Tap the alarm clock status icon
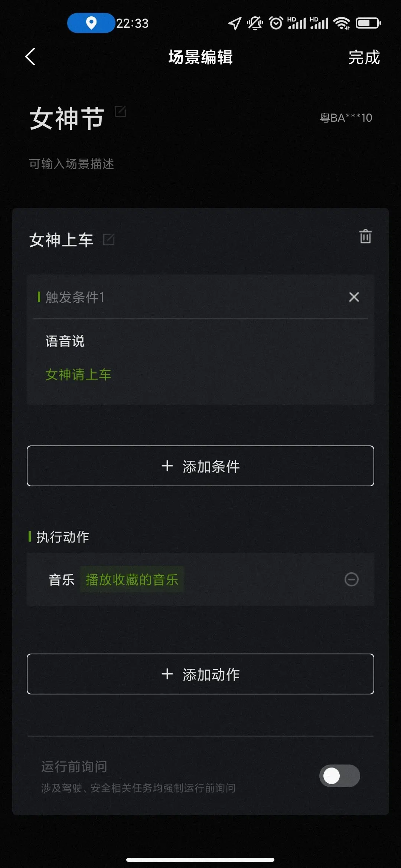This screenshot has width=401, height=868. click(276, 23)
